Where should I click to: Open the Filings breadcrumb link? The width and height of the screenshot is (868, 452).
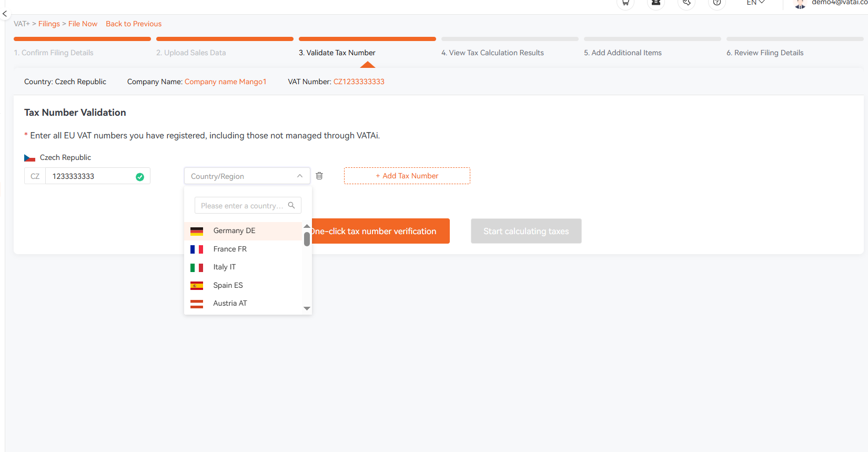[49, 24]
